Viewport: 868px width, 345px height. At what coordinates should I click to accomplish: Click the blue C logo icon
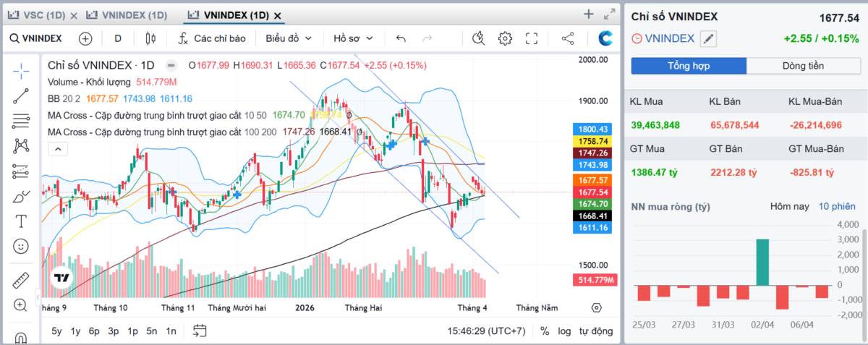[x=605, y=38]
